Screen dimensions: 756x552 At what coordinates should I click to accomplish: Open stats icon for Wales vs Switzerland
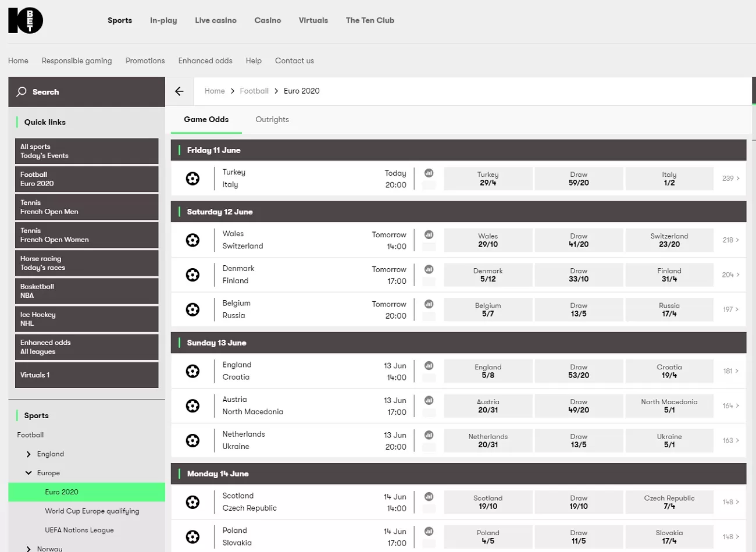[x=429, y=234]
